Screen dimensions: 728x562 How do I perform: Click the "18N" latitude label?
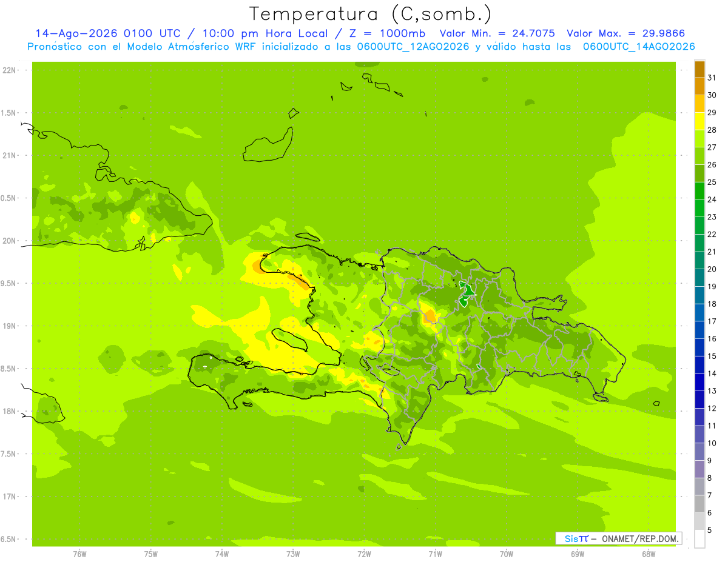10,412
